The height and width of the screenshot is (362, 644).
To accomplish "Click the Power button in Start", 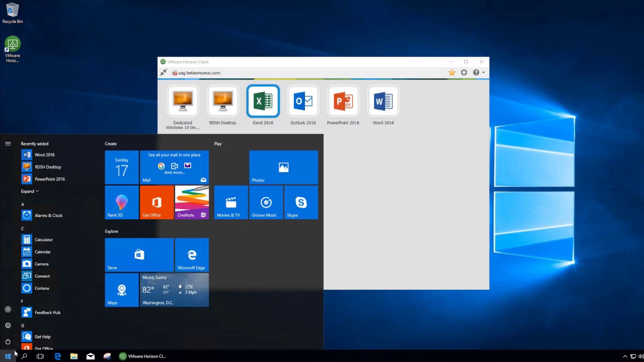I will tap(8, 342).
